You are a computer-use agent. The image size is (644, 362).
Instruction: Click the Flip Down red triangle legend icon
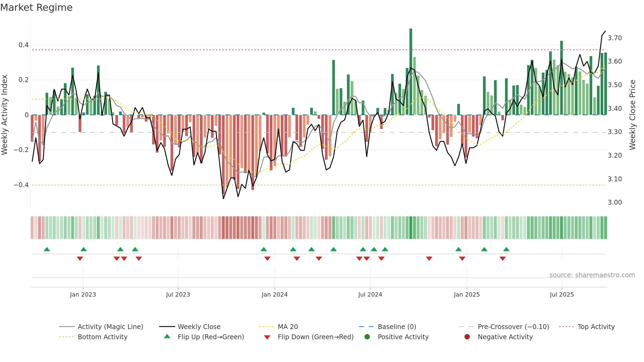click(x=267, y=337)
